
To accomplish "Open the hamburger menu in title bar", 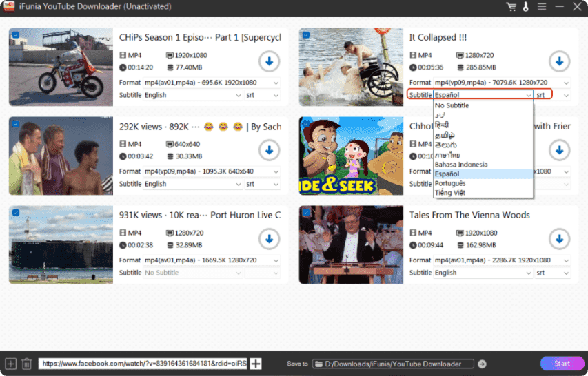I will (x=542, y=7).
